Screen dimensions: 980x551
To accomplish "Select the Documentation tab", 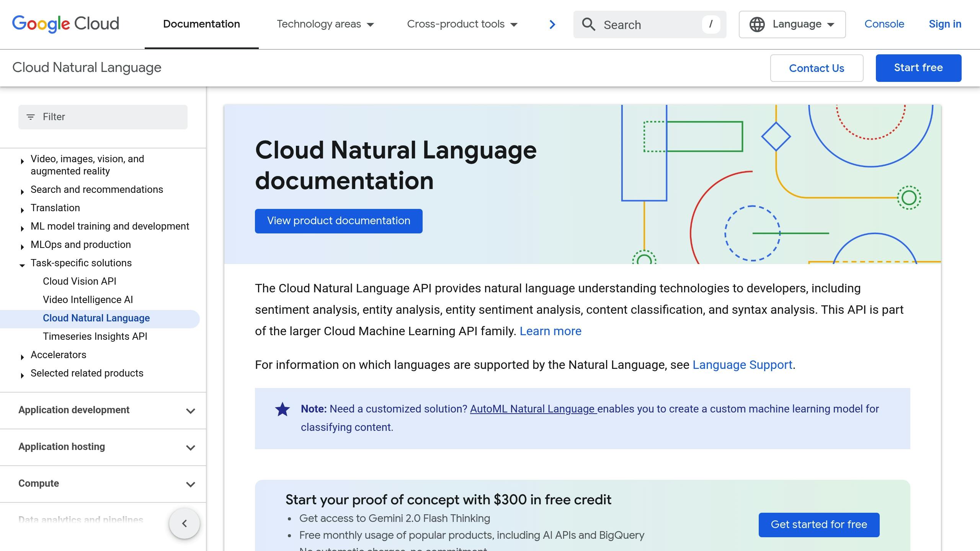I will pyautogui.click(x=201, y=24).
